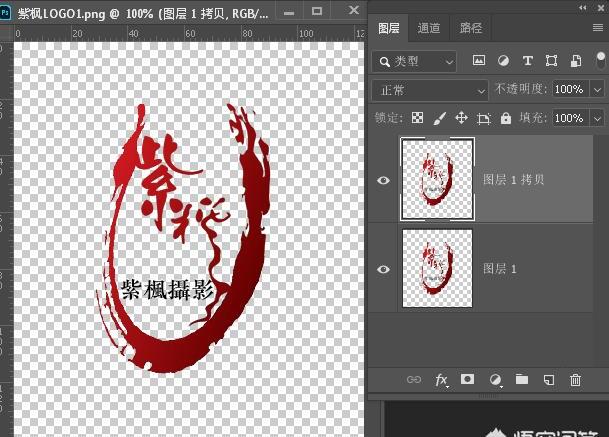Select the 图层 1 layer thumbnail
Image resolution: width=609 pixels, height=437 pixels.
click(x=437, y=269)
